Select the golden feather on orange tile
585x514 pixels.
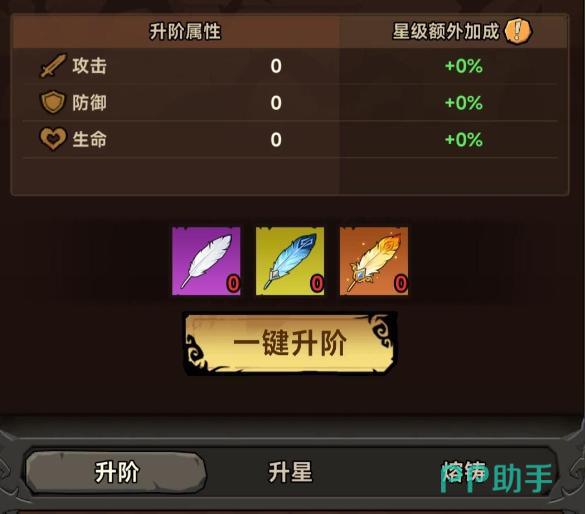tap(374, 261)
